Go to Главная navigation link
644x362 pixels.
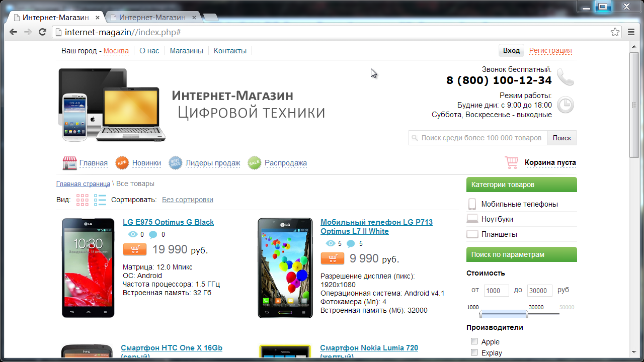tap(94, 163)
